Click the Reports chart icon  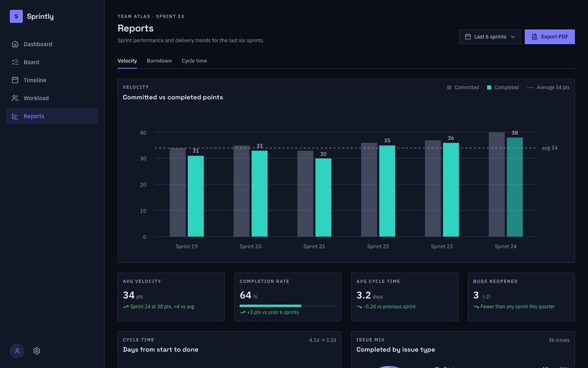click(x=15, y=116)
